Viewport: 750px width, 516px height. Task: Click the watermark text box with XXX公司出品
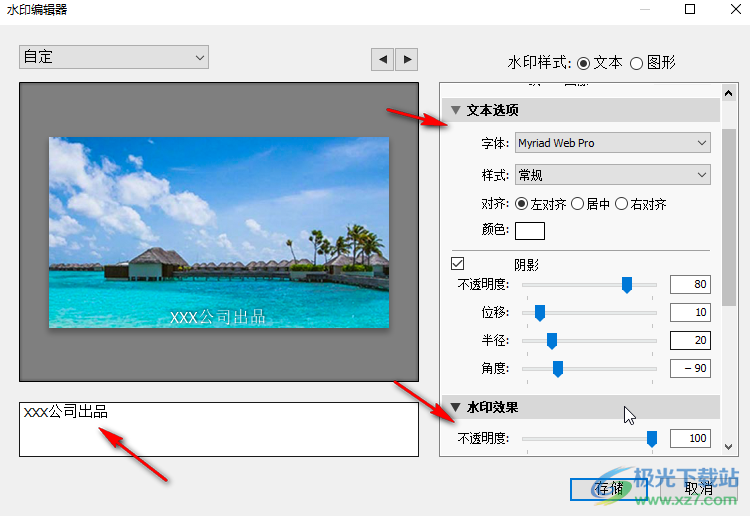point(219,429)
